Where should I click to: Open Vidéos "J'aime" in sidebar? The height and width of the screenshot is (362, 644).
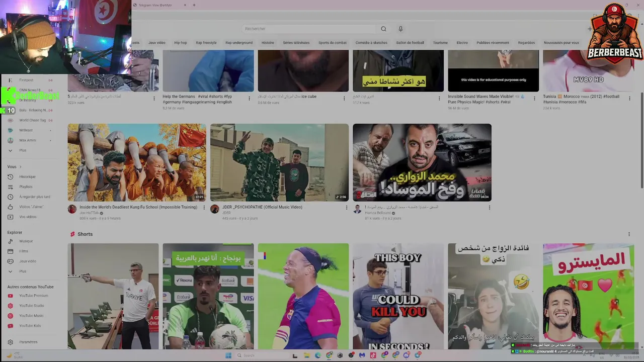coord(31,207)
